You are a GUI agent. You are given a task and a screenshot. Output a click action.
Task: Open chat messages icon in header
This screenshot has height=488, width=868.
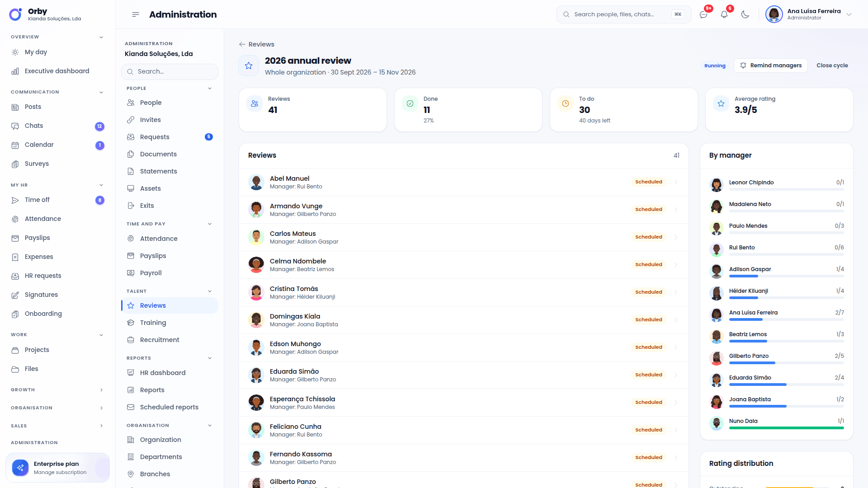click(703, 14)
